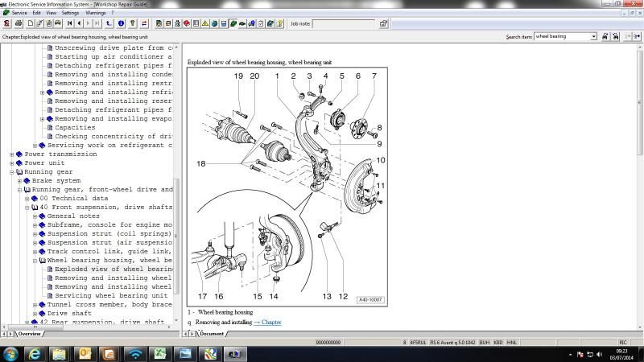The width and height of the screenshot is (644, 362).
Task: Click the Search item text field
Action: [562, 36]
